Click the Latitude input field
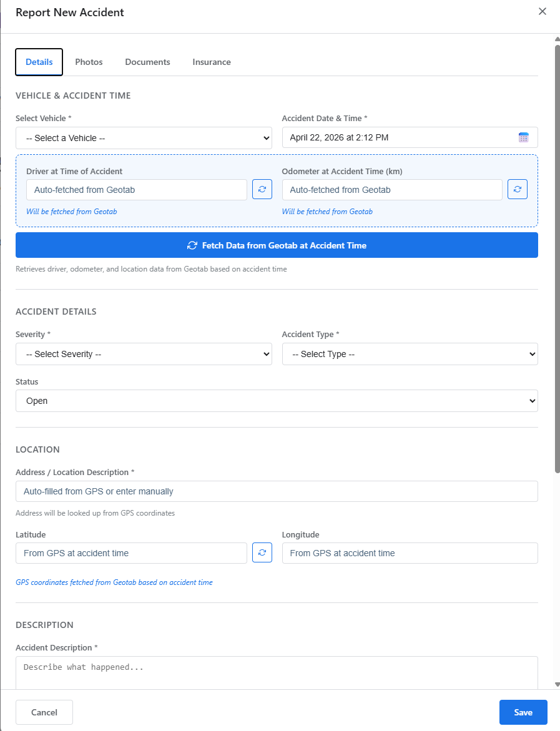The height and width of the screenshot is (731, 560). click(x=132, y=553)
